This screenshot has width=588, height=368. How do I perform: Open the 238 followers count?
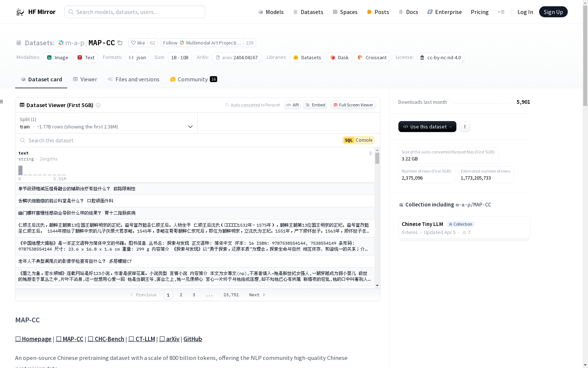point(250,43)
